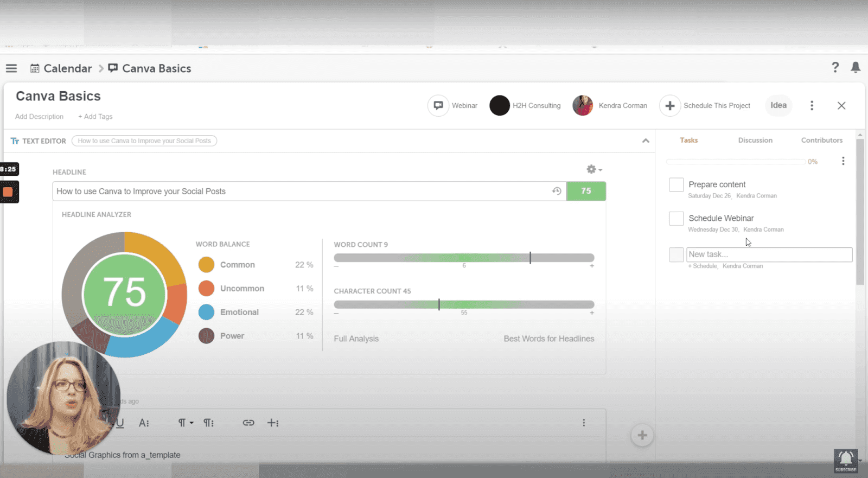Click the round add content plus button
868x478 pixels.
(x=642, y=435)
